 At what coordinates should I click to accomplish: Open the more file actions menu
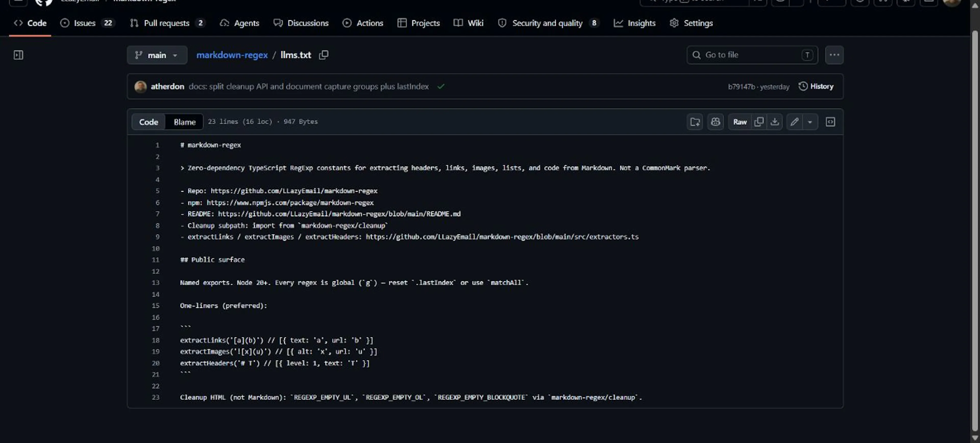pyautogui.click(x=834, y=55)
